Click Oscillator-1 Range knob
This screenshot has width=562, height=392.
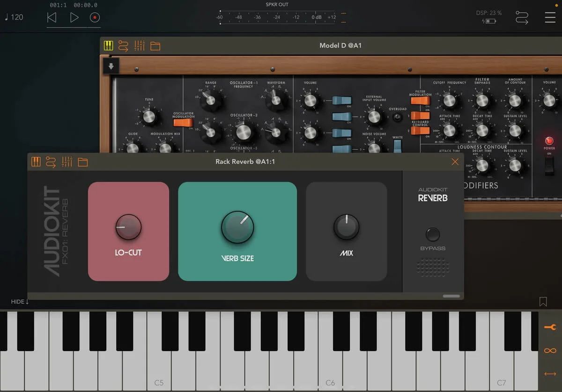210,100
